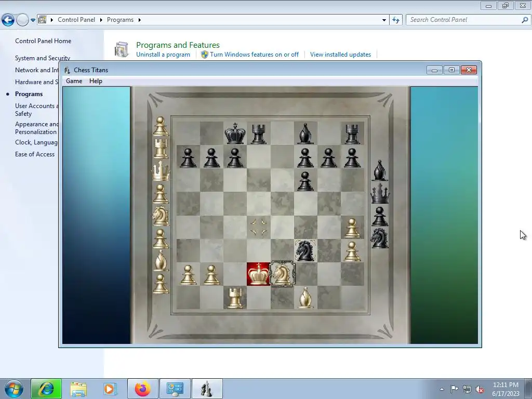Click the advanced black pawn on third row
This screenshot has height=399, width=532.
(305, 181)
